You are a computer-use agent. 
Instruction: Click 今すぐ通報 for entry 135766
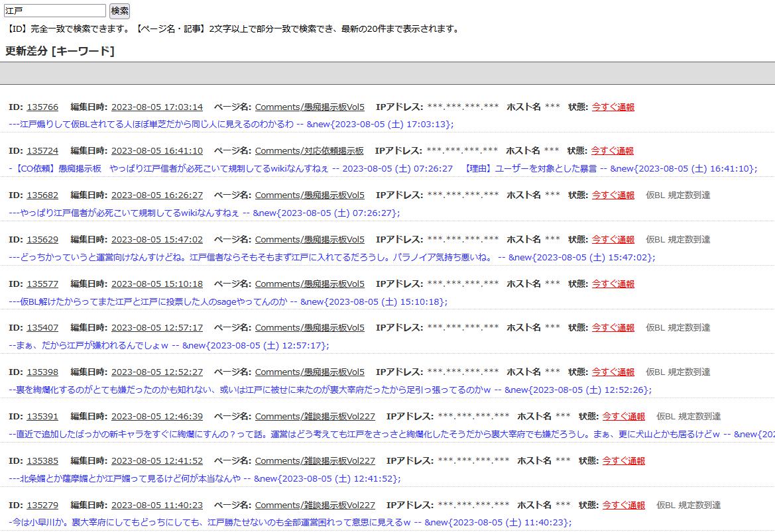(x=613, y=107)
